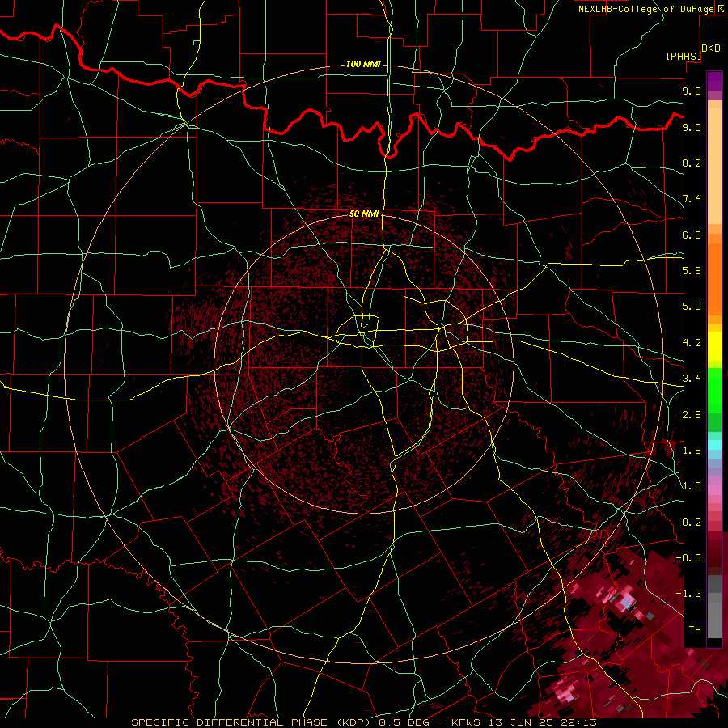Click the 7.4 scale value
The width and height of the screenshot is (728, 728).
[692, 199]
